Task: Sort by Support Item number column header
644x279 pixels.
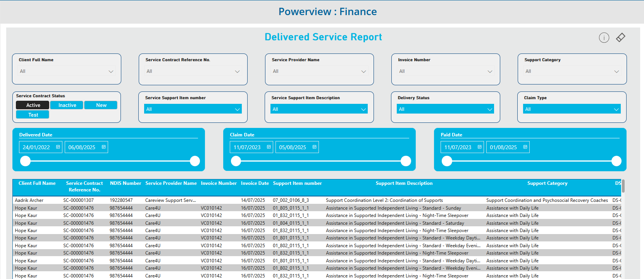Action: click(x=297, y=183)
